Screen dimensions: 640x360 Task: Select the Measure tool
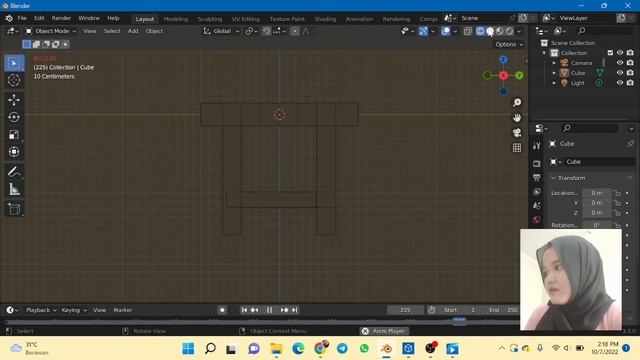14,189
